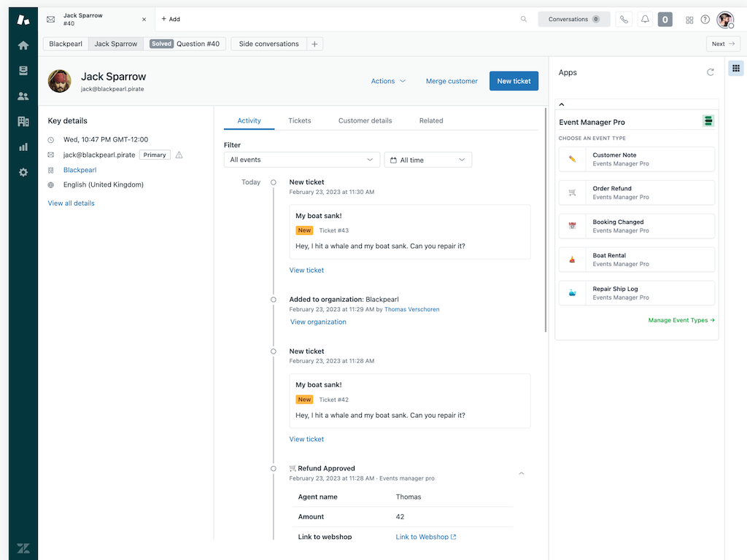747x560 pixels.
Task: Open the Customers sidebar icon
Action: 23,96
